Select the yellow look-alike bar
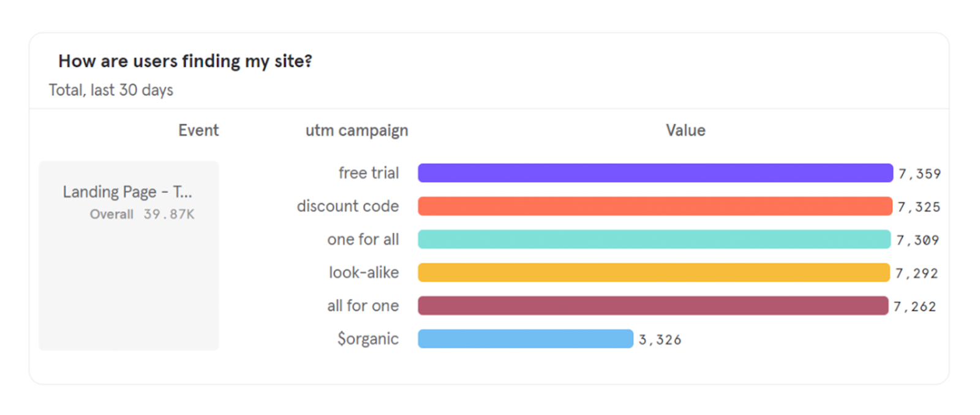The height and width of the screenshot is (415, 980). (654, 272)
